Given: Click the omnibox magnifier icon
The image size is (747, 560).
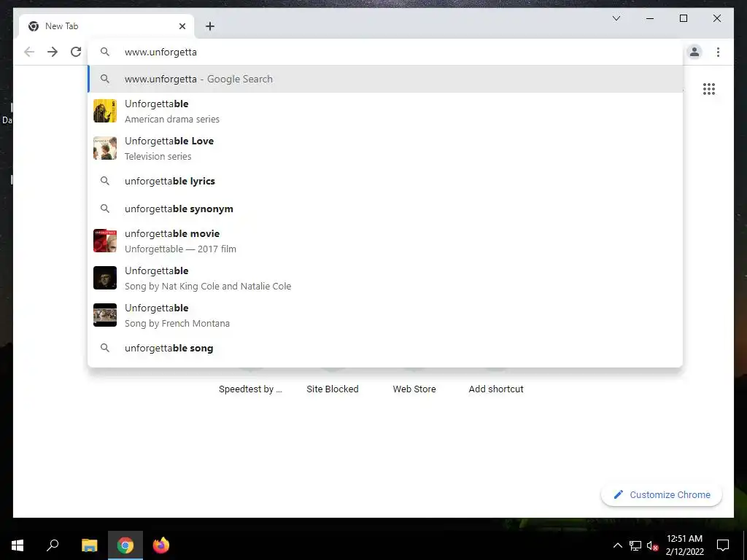Looking at the screenshot, I should pyautogui.click(x=105, y=52).
